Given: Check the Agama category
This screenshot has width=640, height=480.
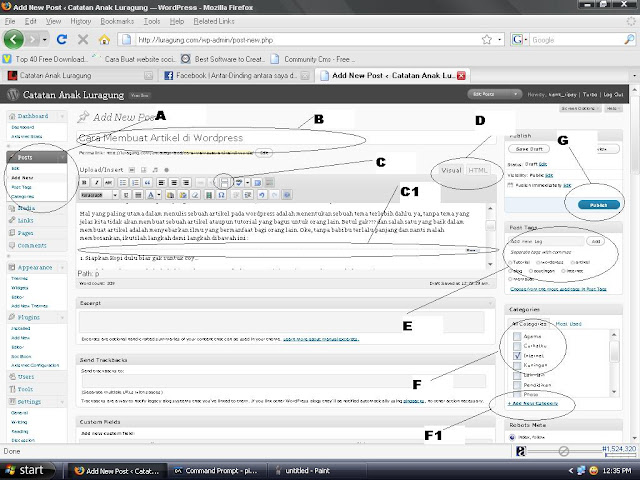Looking at the screenshot, I should (517, 336).
